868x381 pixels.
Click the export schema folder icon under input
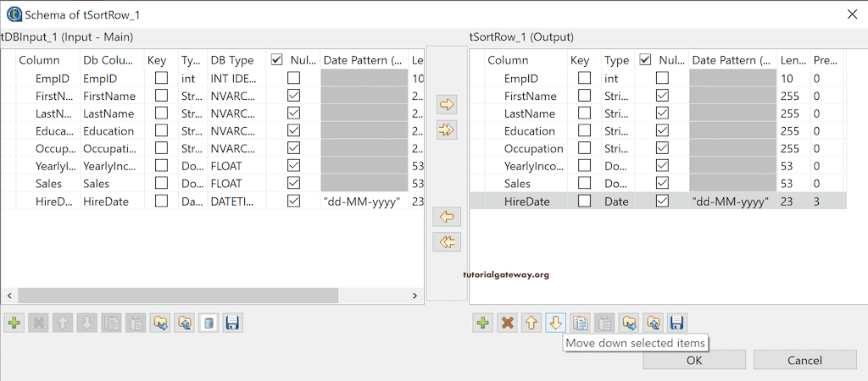coord(184,323)
